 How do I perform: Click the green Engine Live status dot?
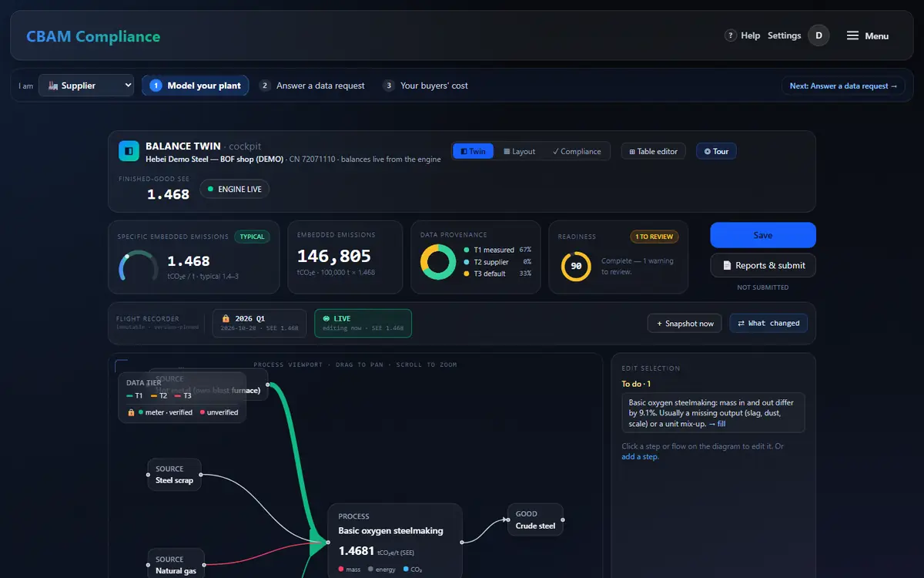(x=210, y=189)
